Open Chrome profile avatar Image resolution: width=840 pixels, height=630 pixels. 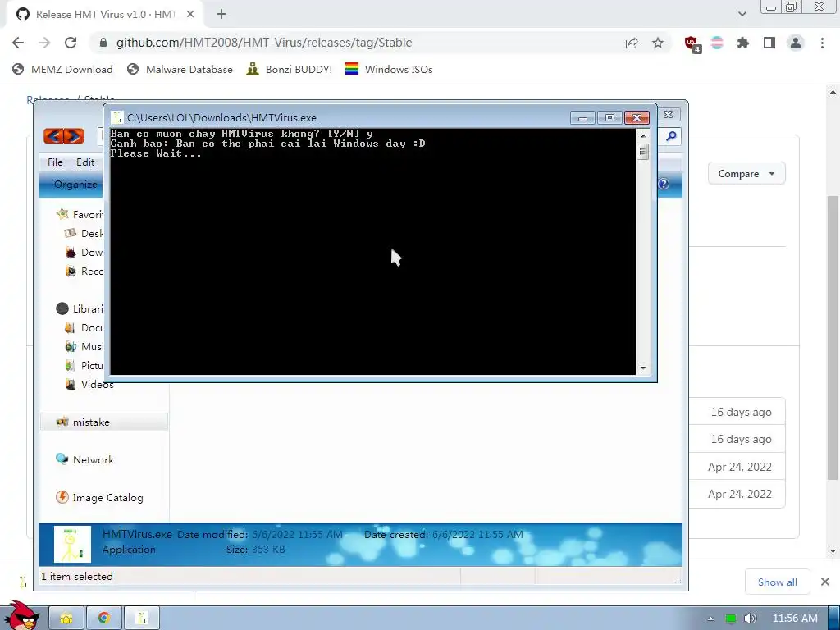[796, 43]
